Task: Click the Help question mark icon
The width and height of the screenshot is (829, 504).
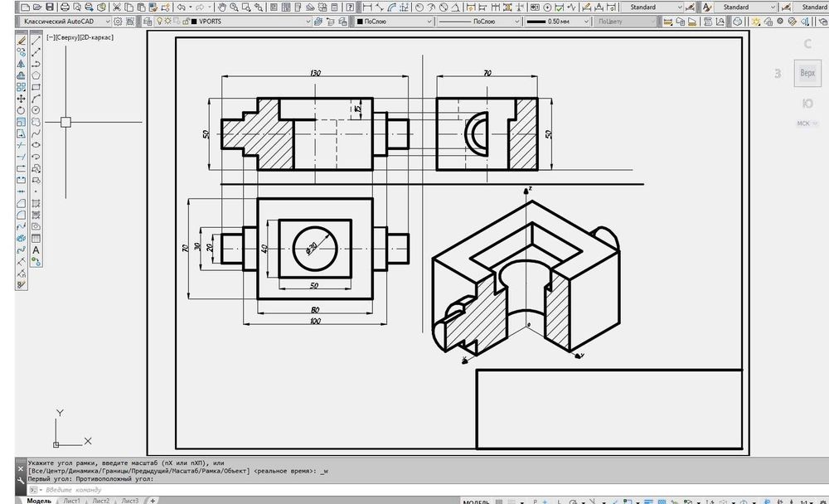Action: (350, 7)
